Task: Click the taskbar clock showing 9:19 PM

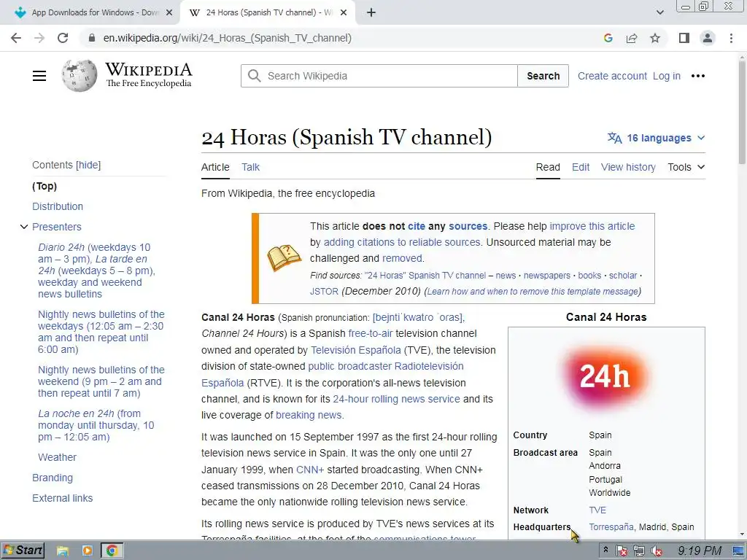Action: tap(700, 551)
